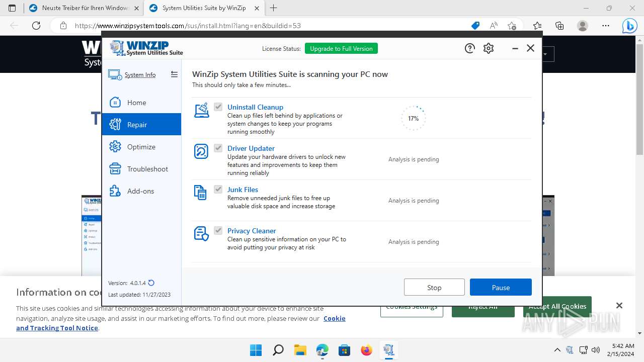This screenshot has width=644, height=362.
Task: Click the version refresh icon
Action: (151, 283)
